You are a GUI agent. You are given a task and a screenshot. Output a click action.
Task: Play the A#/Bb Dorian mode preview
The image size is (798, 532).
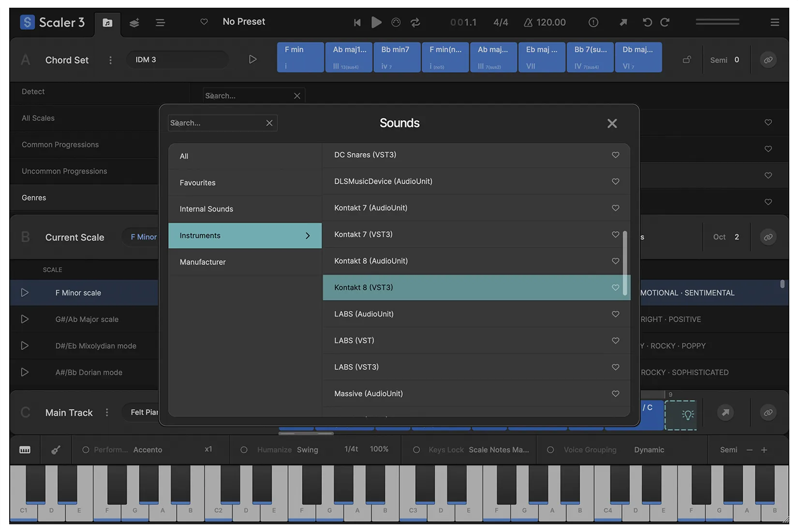[x=25, y=373]
